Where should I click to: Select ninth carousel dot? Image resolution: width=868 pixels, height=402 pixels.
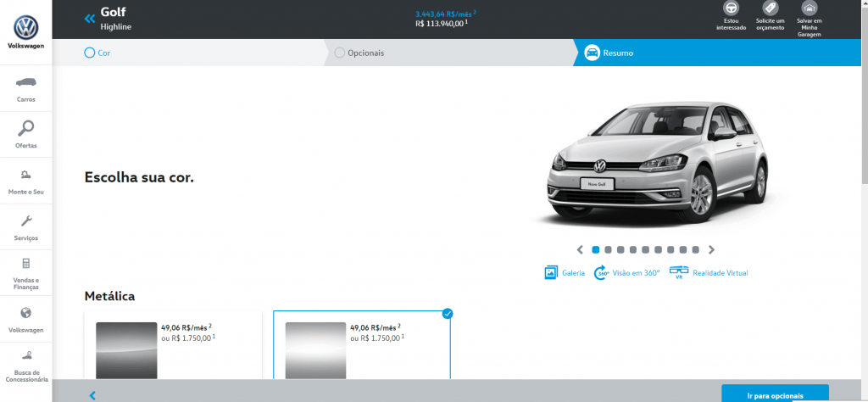(695, 249)
